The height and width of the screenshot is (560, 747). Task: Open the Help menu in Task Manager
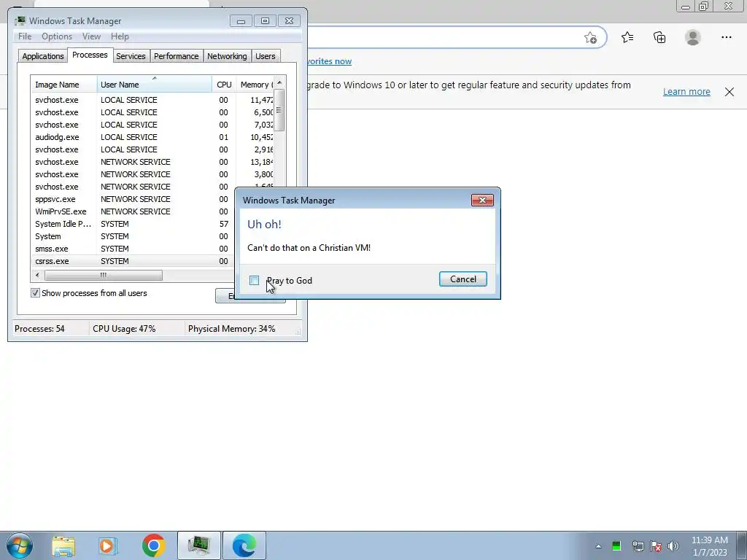click(x=120, y=36)
